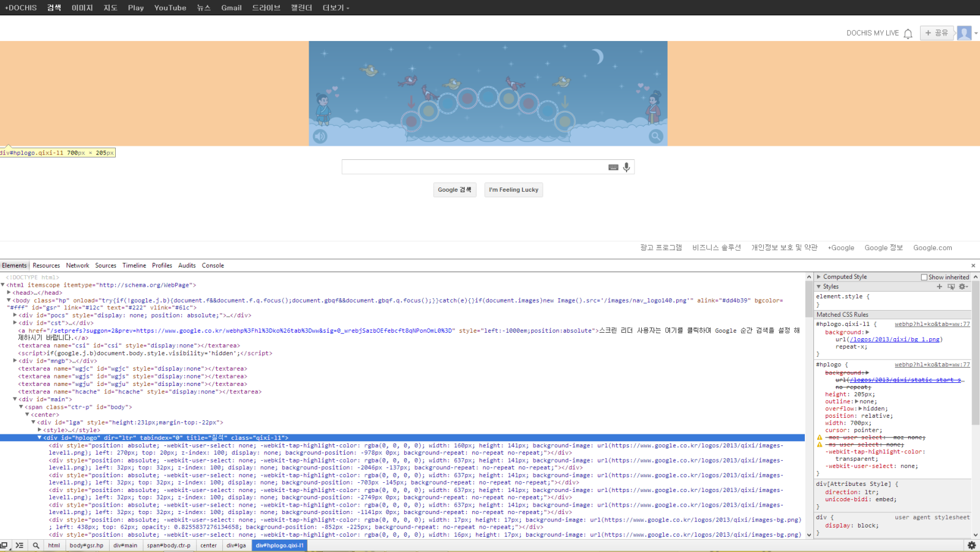Click the I'm Feeling Lucky button
980x552 pixels.
pos(513,190)
